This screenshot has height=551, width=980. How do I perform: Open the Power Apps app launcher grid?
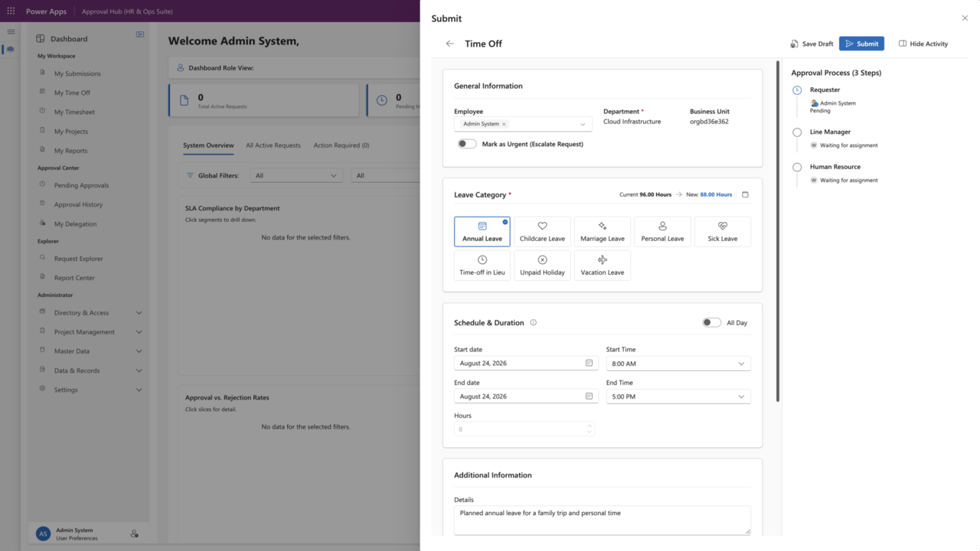click(11, 11)
